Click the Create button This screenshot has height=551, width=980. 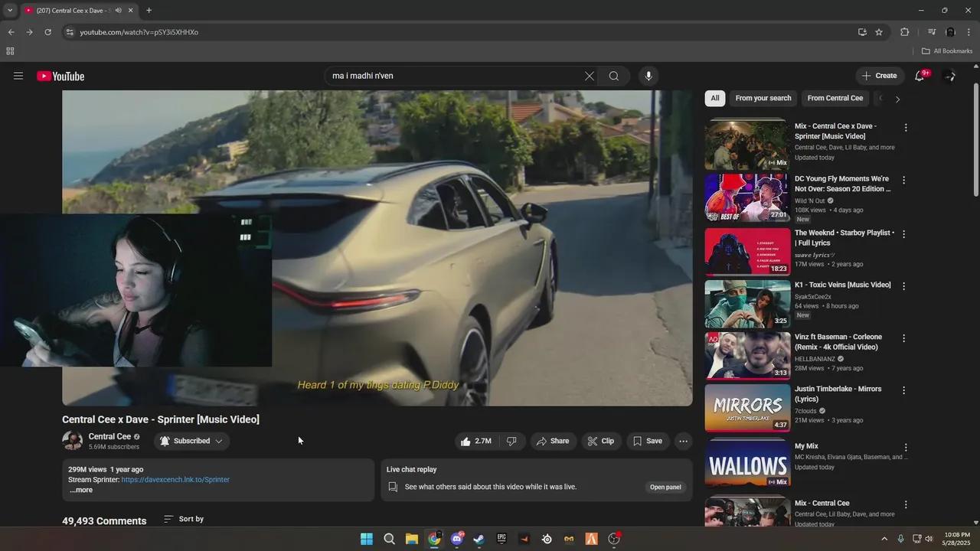coord(880,76)
